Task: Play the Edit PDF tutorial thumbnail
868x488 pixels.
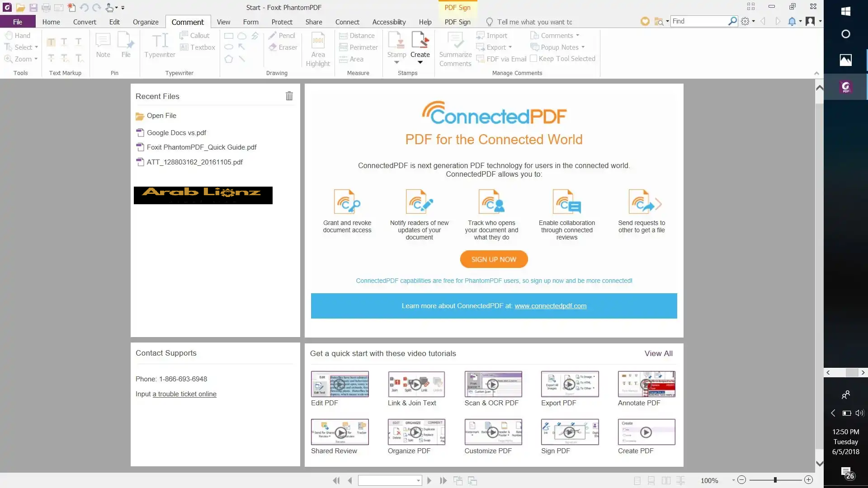Action: [340, 384]
